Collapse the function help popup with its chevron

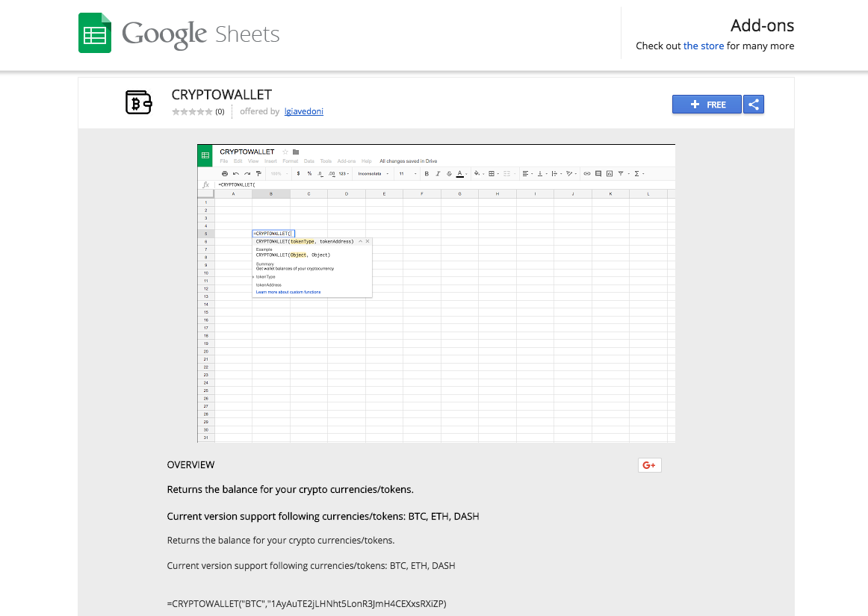pos(360,241)
